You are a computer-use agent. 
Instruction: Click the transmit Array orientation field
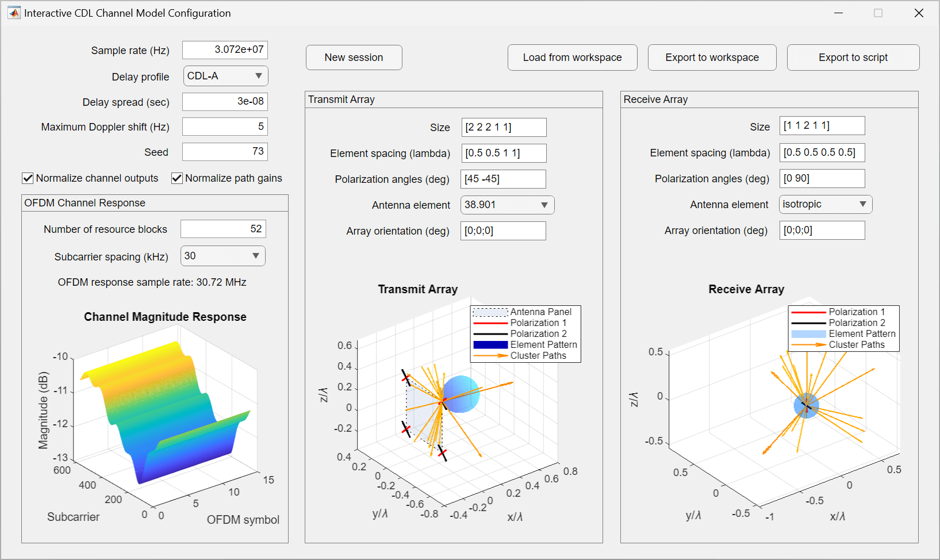pyautogui.click(x=502, y=231)
